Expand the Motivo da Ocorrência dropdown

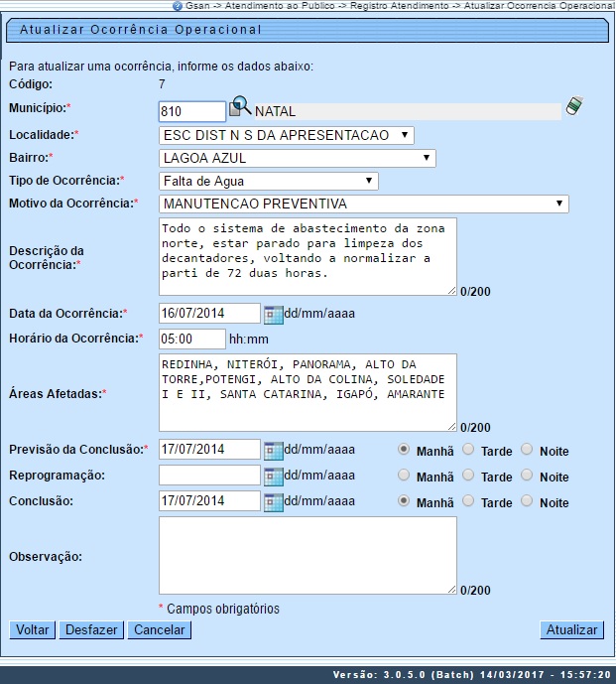(363, 204)
